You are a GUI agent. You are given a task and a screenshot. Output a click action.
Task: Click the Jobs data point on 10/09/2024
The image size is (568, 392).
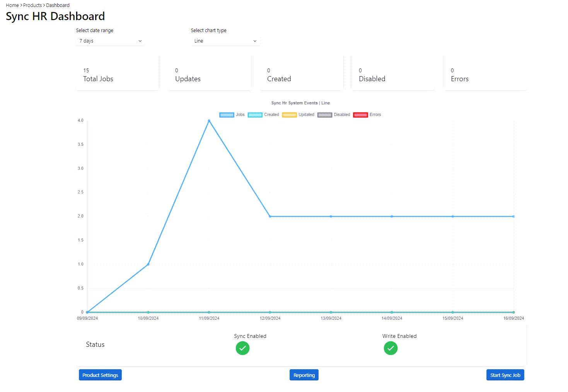point(148,264)
